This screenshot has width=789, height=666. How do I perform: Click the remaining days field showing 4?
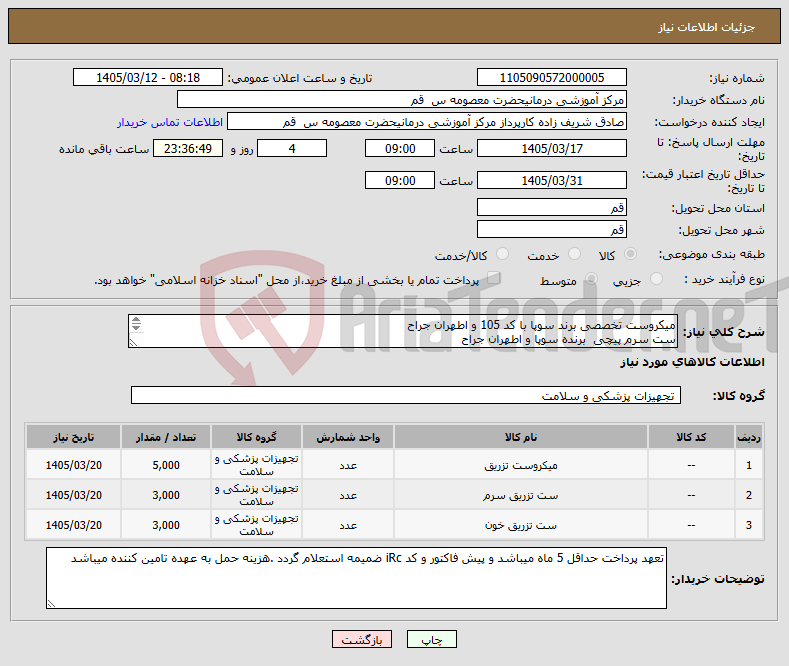[x=292, y=148]
